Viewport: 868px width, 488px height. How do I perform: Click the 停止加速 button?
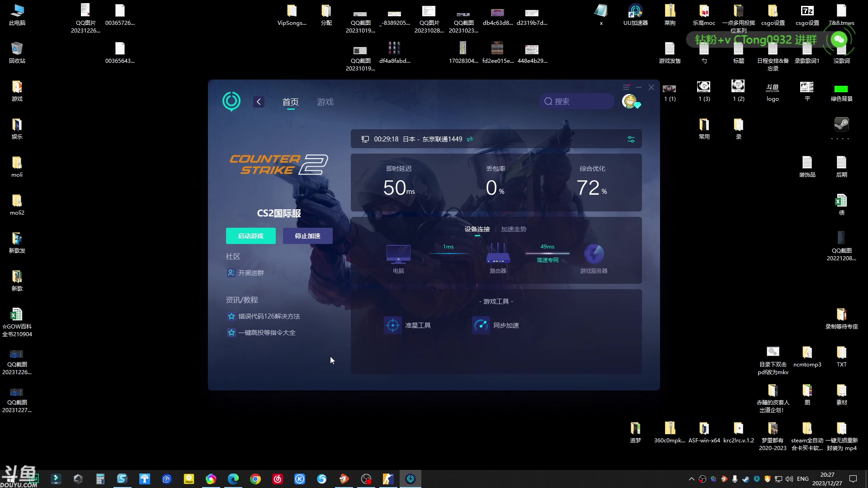coord(308,236)
